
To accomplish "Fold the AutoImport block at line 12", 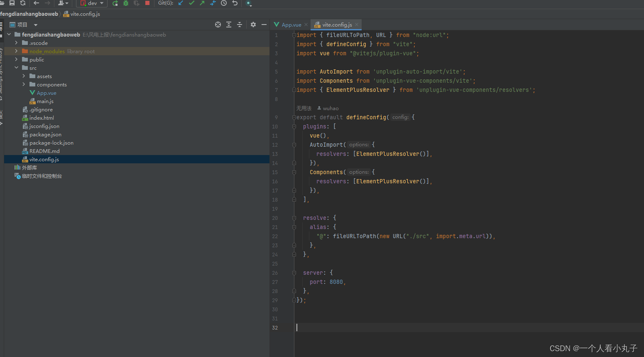I will [x=294, y=145].
